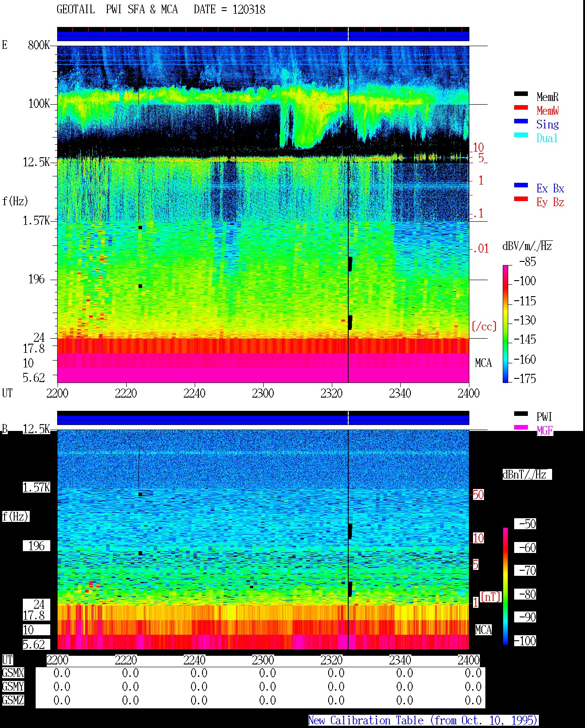
Task: Click the magenta MGF legend swatch
Action: [521, 428]
